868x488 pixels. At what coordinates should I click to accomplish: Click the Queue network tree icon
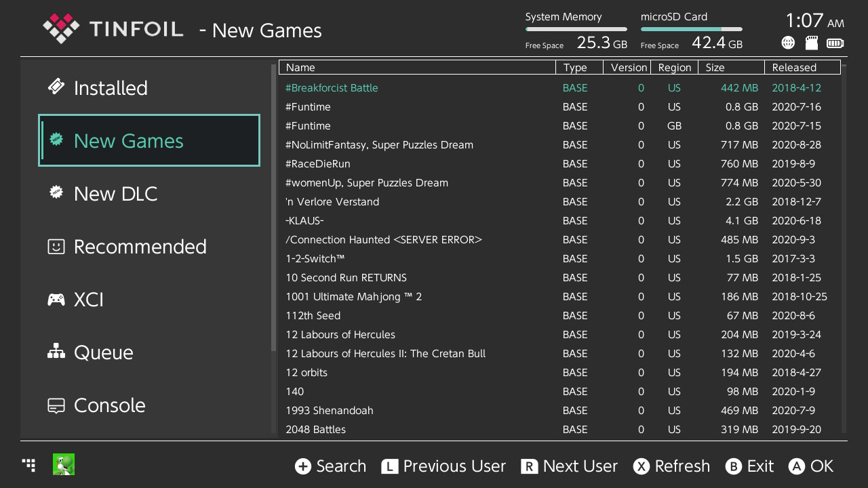tap(56, 351)
